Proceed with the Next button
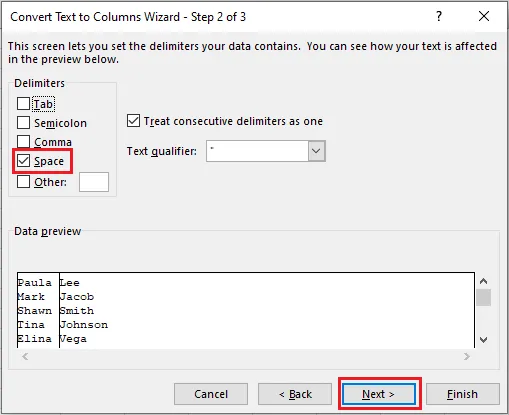The image size is (509, 415). (379, 394)
